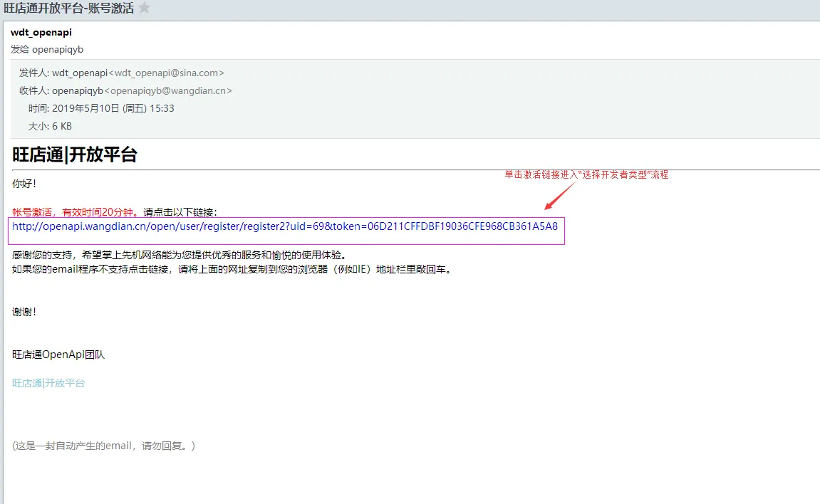The image size is (820, 504).
Task: Click the line starting 感谢您的支持
Action: point(180,255)
